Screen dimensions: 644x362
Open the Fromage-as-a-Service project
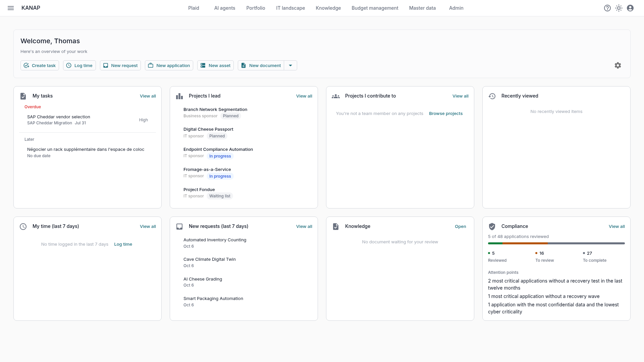[x=244, y=173]
